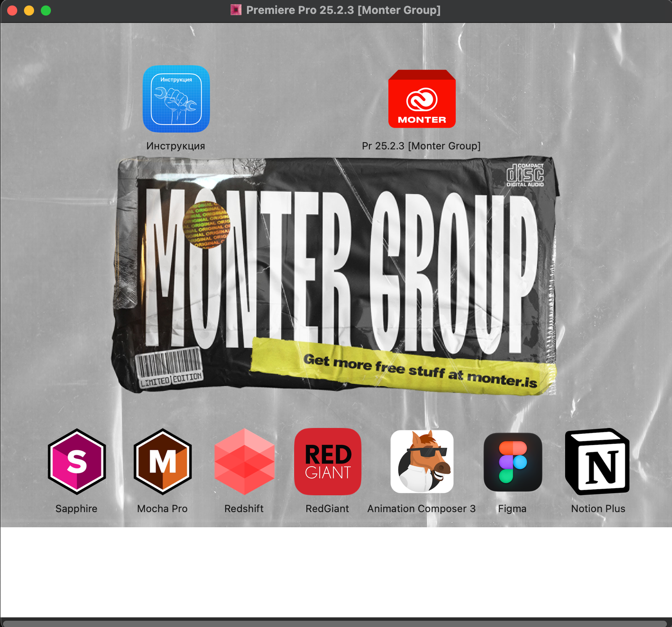
Task: Select the Pr 25.2.3 [Monter Group] label
Action: click(x=421, y=146)
